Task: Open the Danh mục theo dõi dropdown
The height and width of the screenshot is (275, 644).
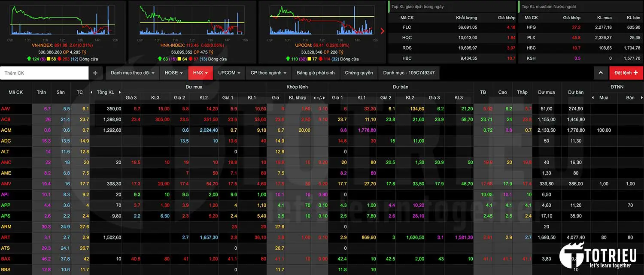Action: coord(133,73)
